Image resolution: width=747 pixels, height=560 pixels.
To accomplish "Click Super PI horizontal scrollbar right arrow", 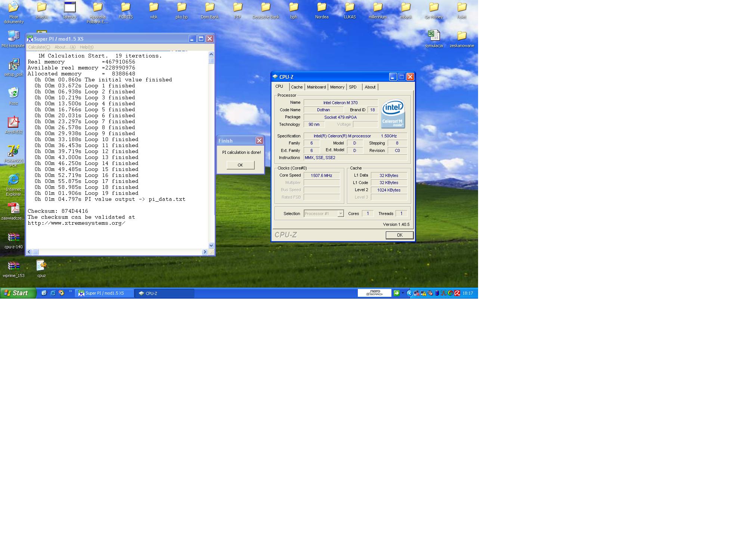I will 205,252.
